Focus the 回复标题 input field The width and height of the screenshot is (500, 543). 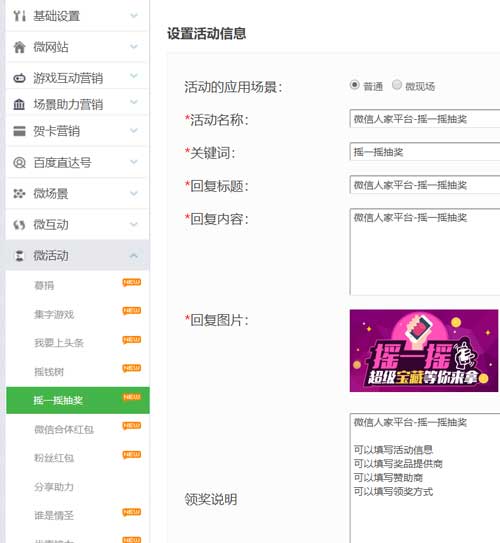(x=425, y=185)
